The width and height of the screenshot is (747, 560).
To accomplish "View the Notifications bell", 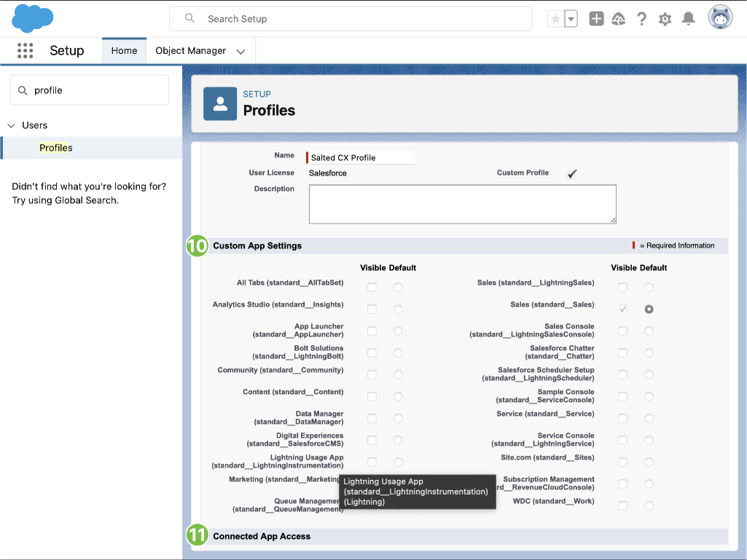I will pos(688,19).
